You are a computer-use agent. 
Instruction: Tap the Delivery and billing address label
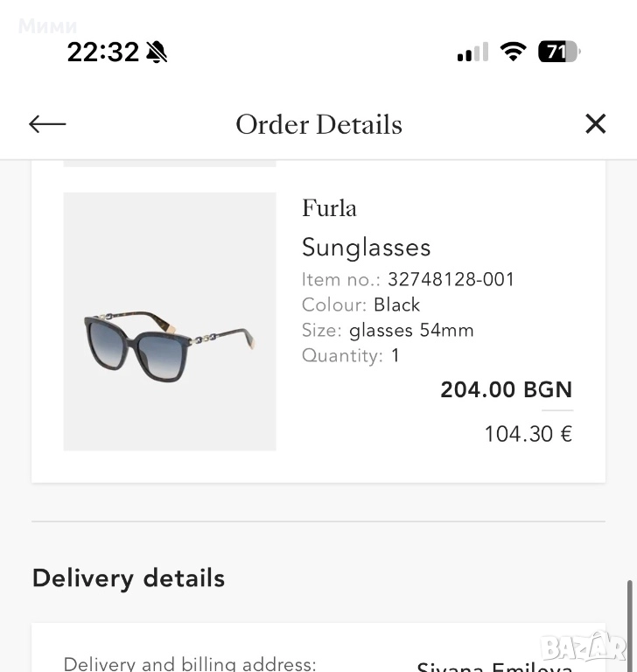[190, 664]
